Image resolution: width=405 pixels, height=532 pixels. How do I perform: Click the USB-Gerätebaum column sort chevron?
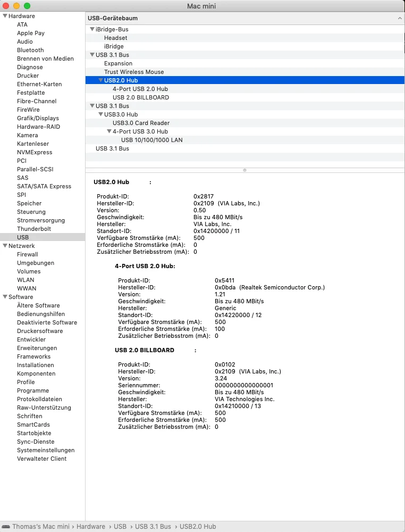coord(400,18)
